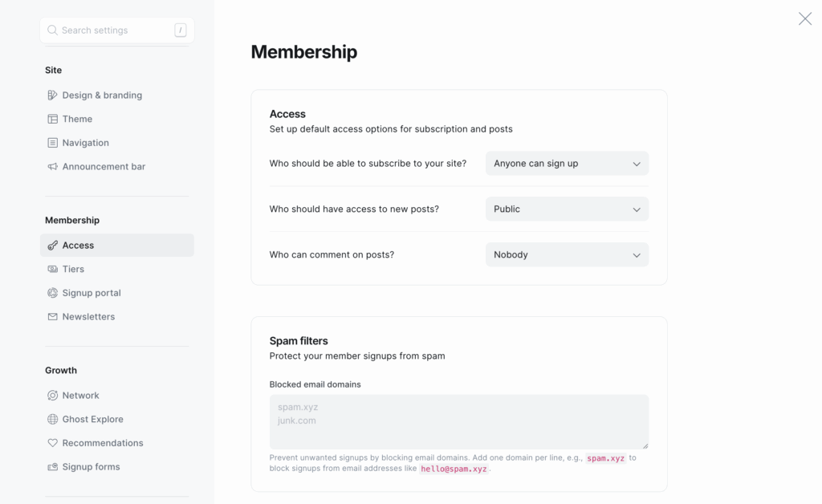Click the Announcement bar megaphone icon
This screenshot has height=504, width=822.
pos(51,166)
